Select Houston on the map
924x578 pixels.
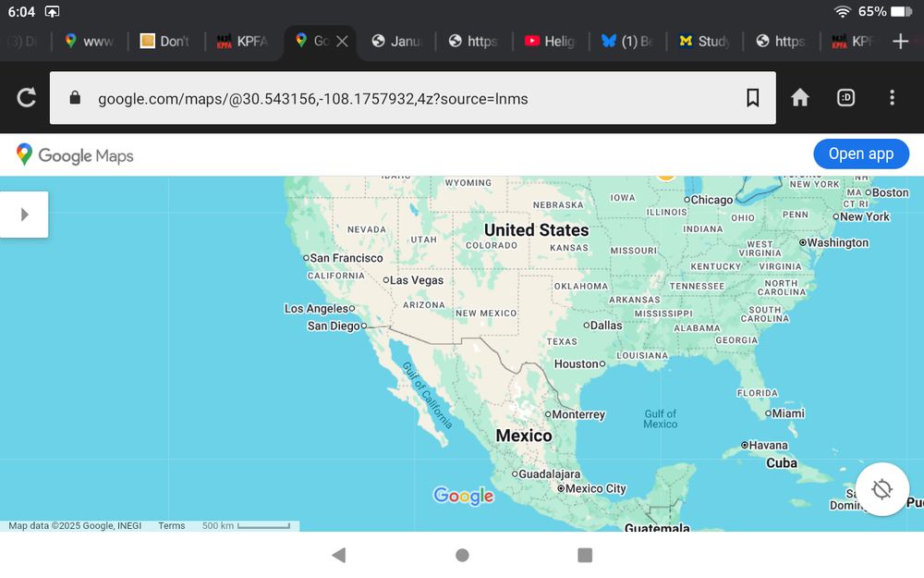580,363
